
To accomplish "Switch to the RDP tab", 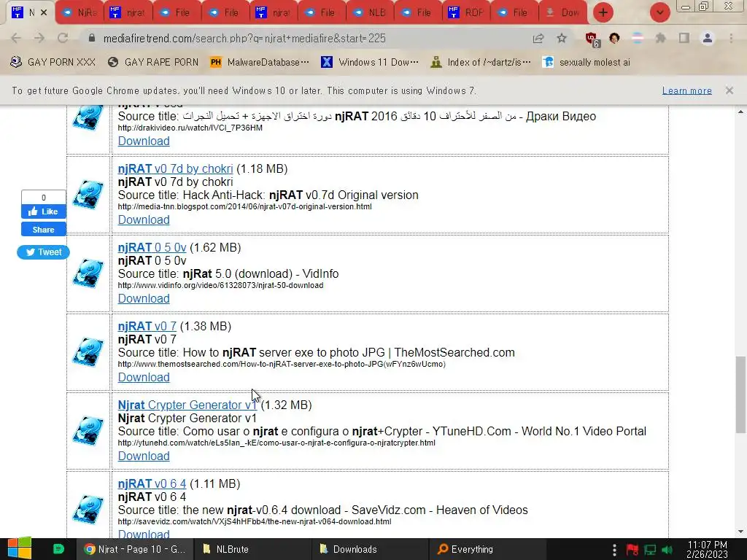I will tap(467, 12).
